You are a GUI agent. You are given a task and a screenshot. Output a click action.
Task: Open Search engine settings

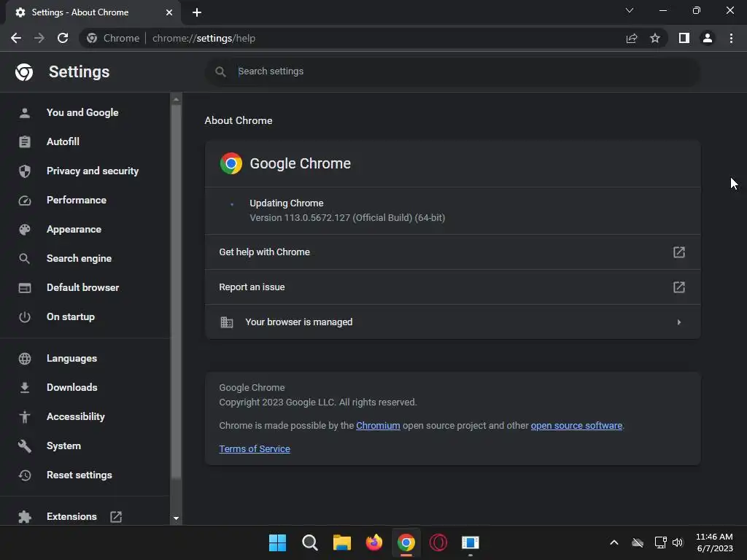[x=79, y=258]
